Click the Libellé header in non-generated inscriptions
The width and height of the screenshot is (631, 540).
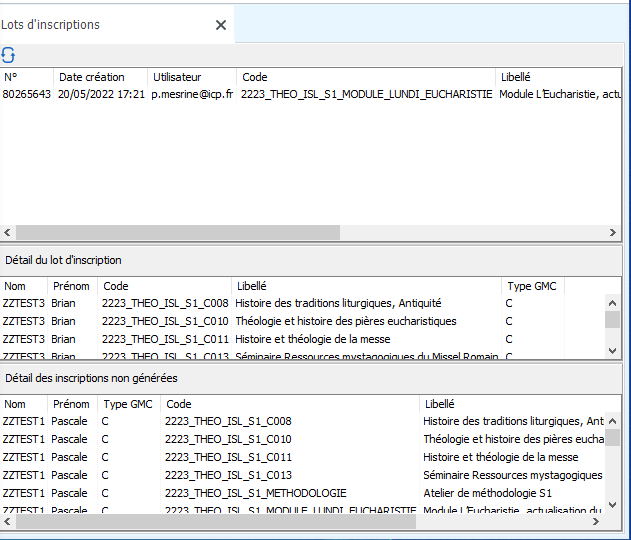440,404
